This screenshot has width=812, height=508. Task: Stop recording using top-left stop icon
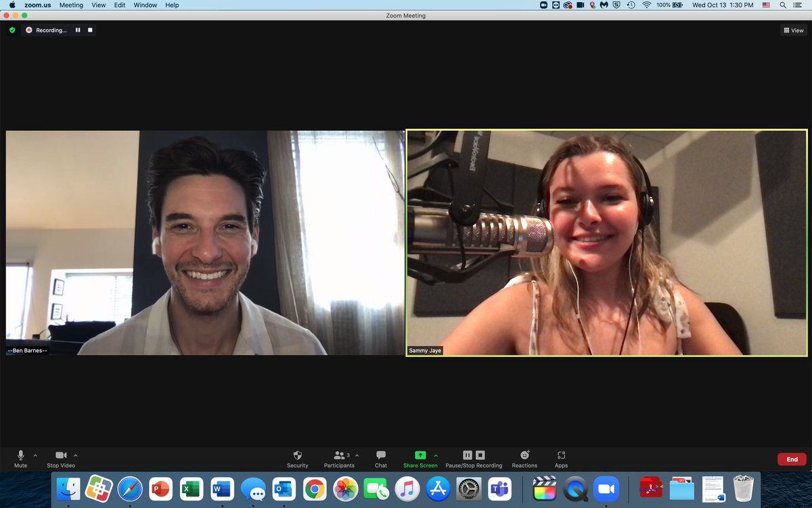point(90,30)
